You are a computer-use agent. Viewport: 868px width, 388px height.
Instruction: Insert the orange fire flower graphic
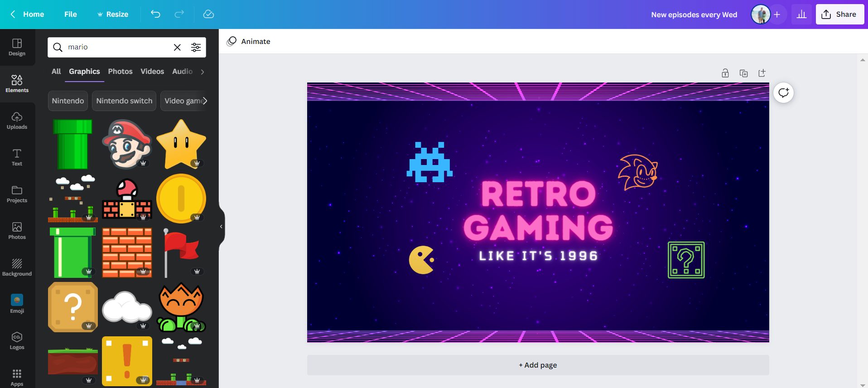(181, 307)
